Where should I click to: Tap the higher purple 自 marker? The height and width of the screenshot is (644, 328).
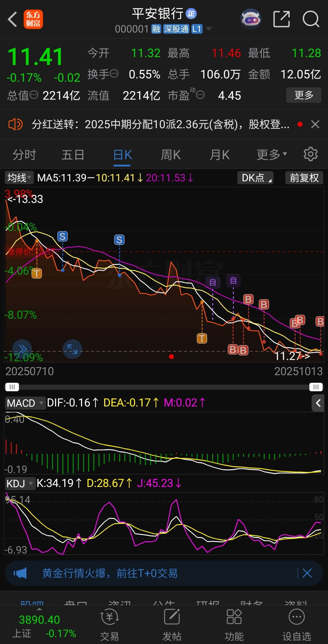tap(233, 280)
